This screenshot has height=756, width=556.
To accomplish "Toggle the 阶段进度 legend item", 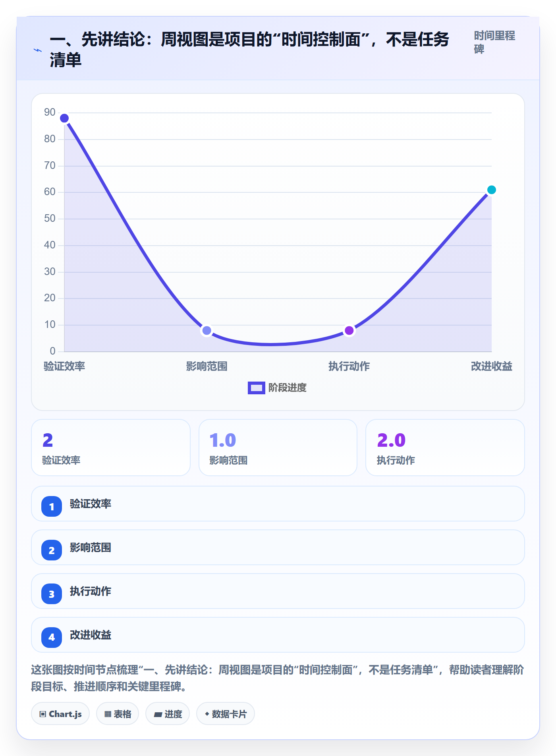I will click(277, 388).
